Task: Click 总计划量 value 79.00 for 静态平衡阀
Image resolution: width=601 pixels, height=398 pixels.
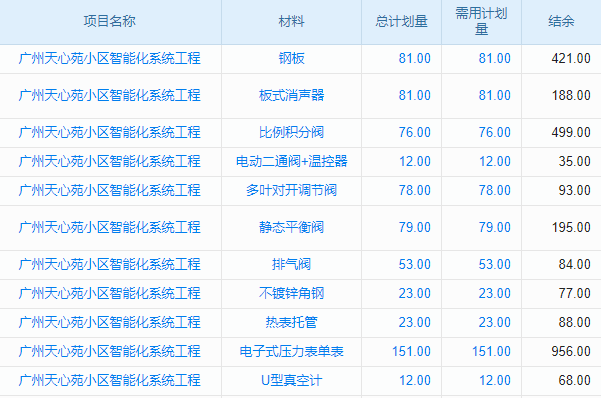Action: coord(414,227)
